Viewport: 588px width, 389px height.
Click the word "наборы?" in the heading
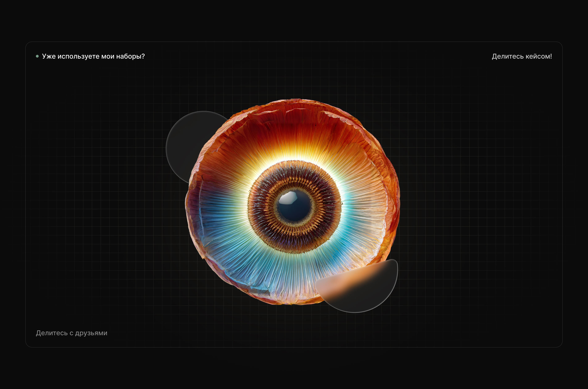[130, 56]
